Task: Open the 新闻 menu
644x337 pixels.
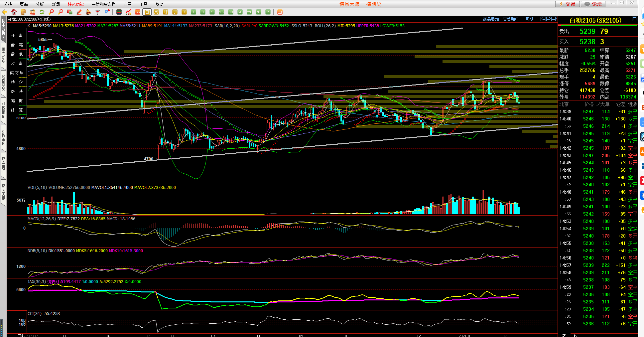Action: 56,4
